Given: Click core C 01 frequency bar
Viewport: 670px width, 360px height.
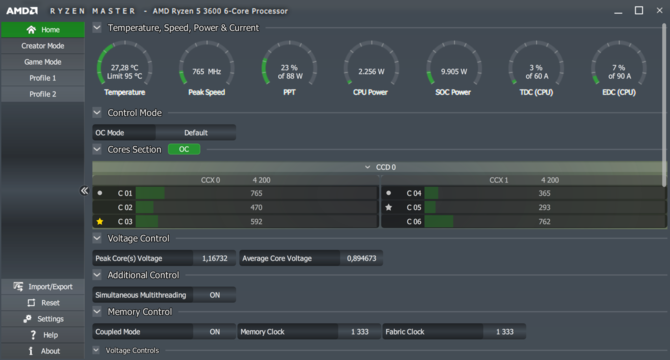Looking at the screenshot, I should [256, 193].
